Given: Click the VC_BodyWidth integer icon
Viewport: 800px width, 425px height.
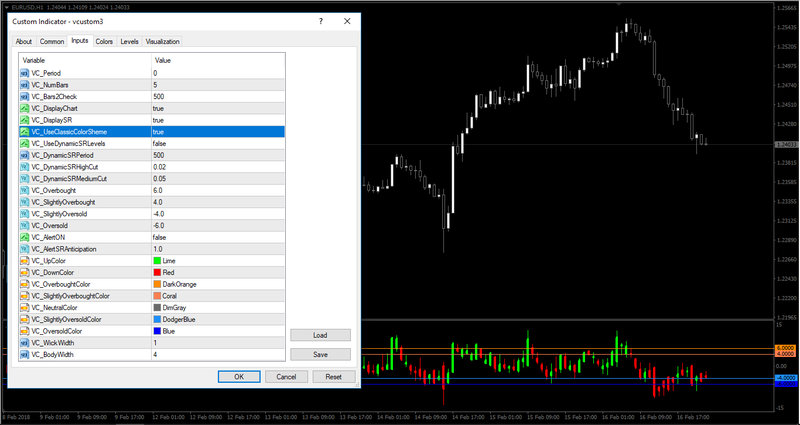Looking at the screenshot, I should tap(24, 354).
